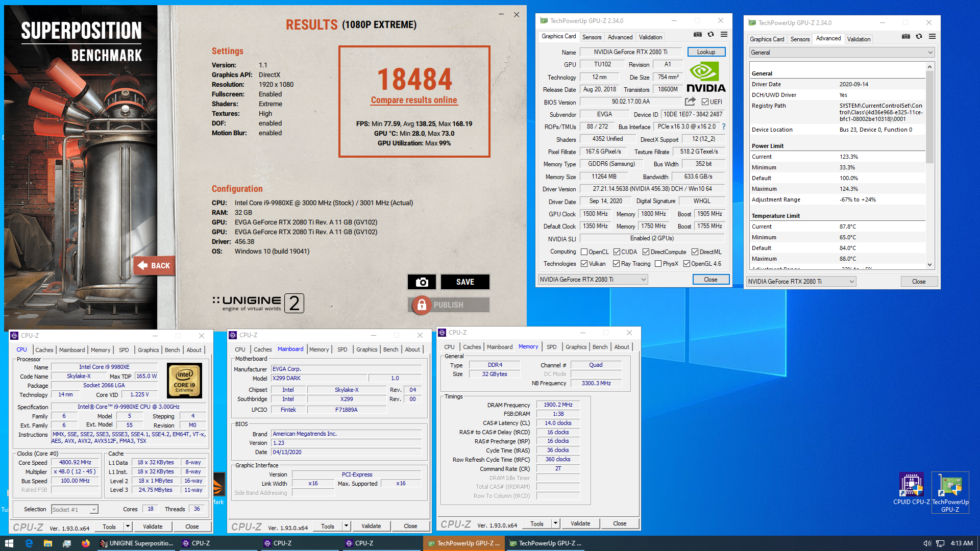Switch to UNIGINE Superposition taskbar item

point(136,543)
